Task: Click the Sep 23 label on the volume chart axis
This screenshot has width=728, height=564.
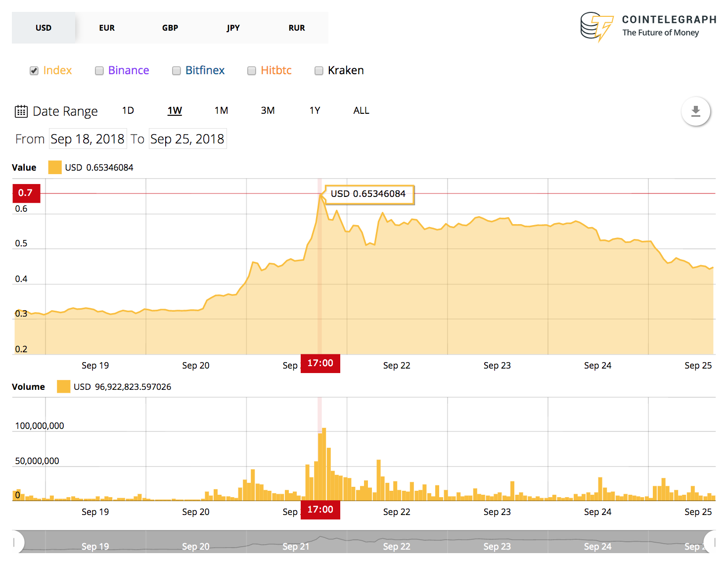Action: pos(497,512)
